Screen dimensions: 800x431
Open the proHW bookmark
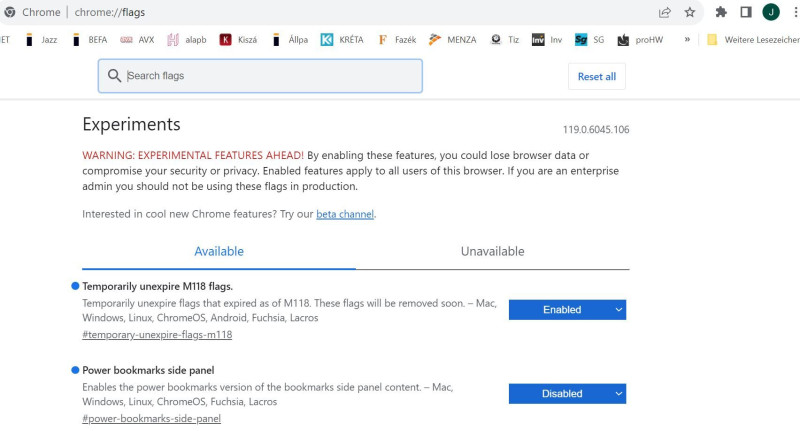pos(640,39)
